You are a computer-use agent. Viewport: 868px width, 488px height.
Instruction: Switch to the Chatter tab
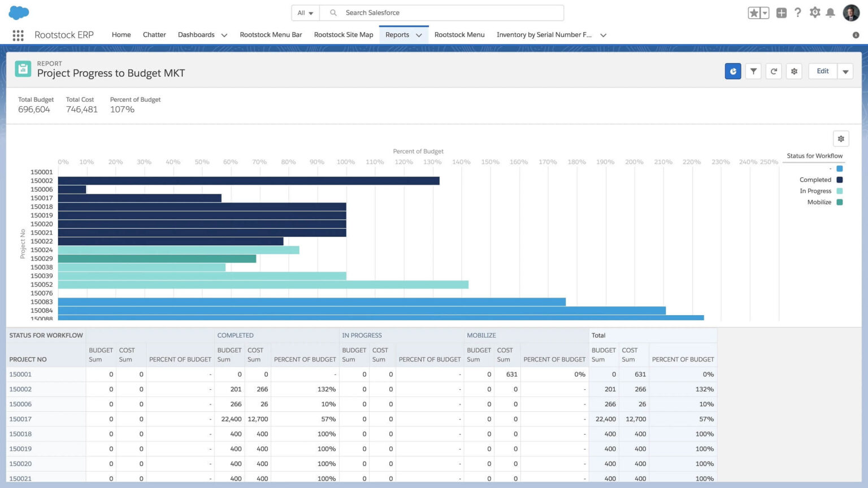(x=154, y=35)
